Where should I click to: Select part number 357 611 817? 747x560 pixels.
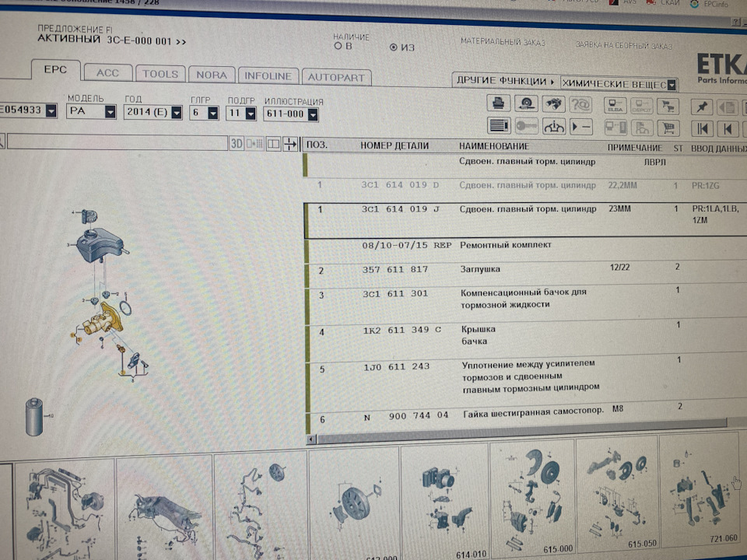click(395, 270)
